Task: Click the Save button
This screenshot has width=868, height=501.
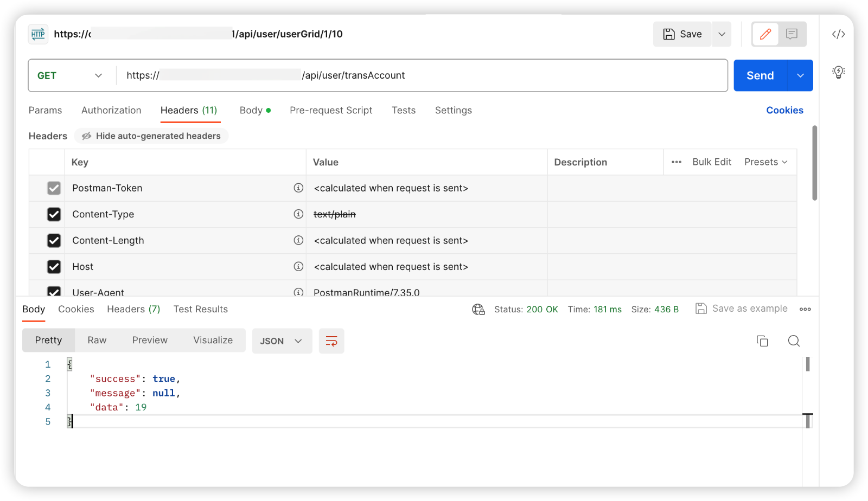Action: coord(682,34)
